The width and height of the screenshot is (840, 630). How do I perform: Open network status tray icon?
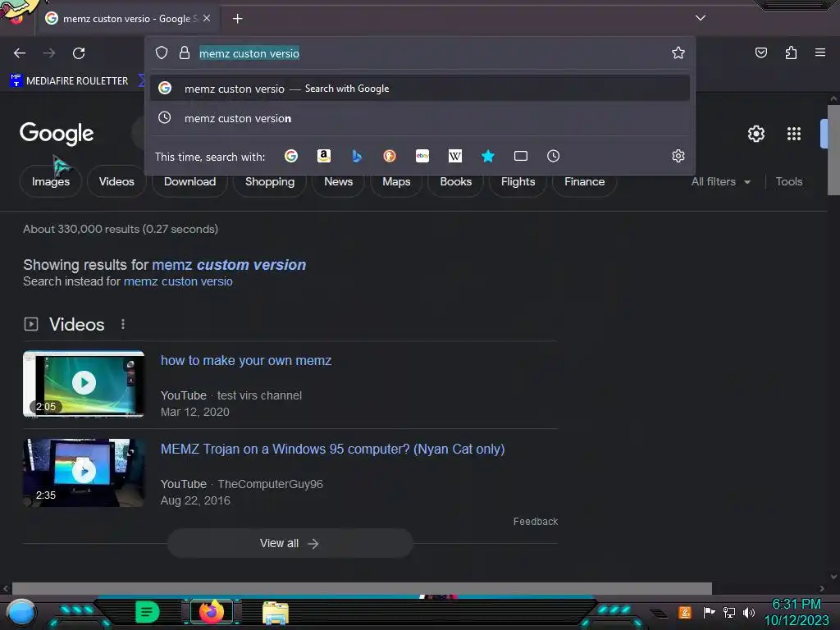[728, 612]
